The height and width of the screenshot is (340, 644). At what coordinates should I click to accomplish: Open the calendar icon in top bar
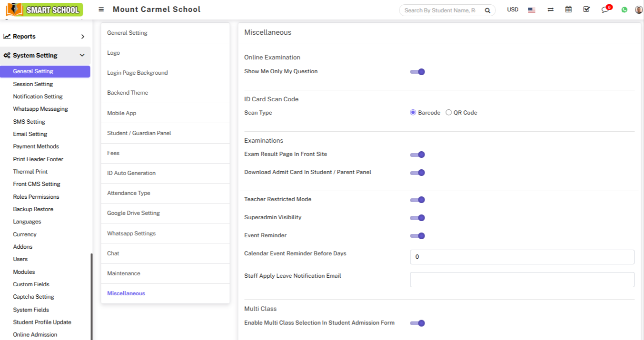[568, 10]
